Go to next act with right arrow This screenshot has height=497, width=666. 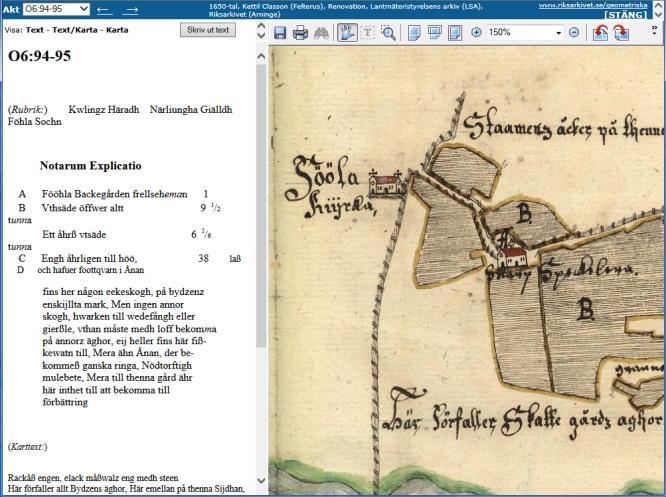click(x=130, y=10)
